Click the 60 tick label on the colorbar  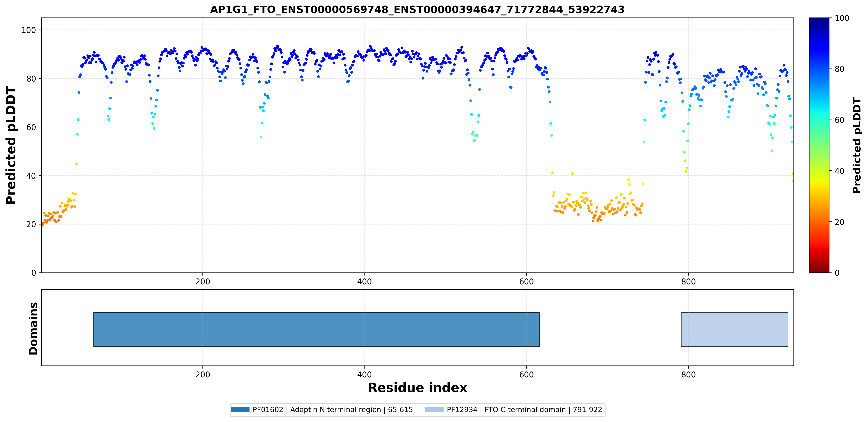(839, 120)
